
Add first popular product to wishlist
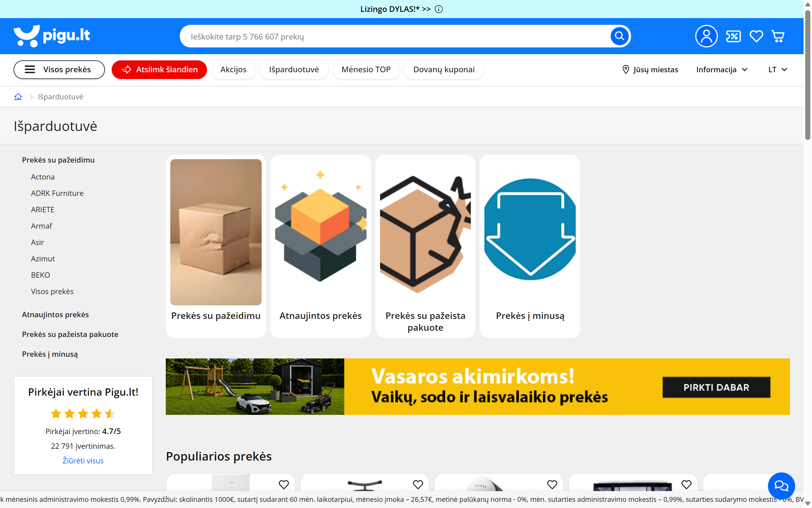click(284, 485)
